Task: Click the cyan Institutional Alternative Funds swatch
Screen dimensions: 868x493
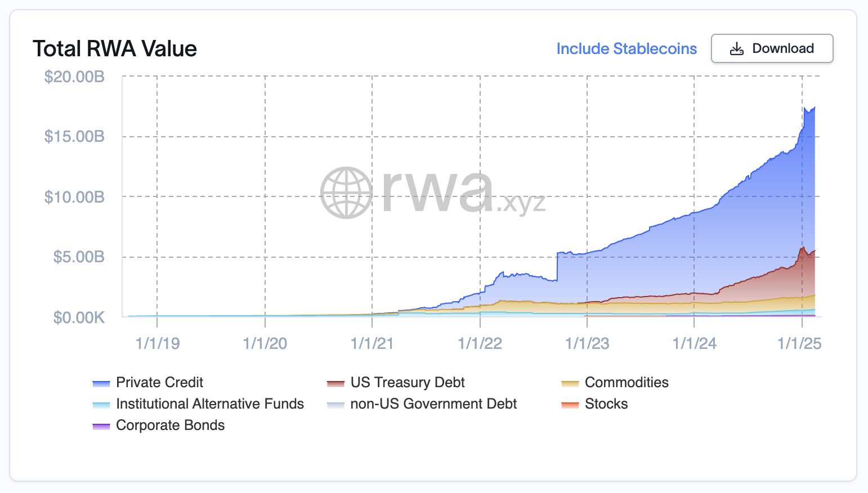Action: pyautogui.click(x=101, y=405)
